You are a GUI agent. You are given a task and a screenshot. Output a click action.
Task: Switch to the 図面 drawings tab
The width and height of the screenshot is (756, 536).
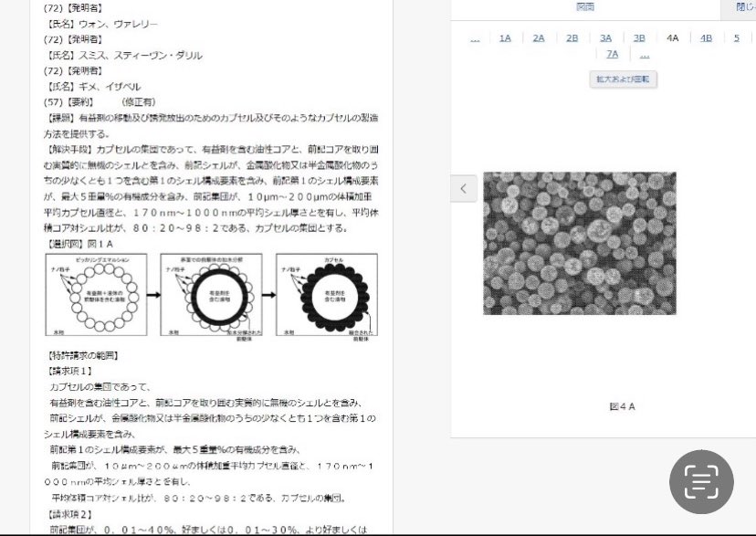[585, 5]
